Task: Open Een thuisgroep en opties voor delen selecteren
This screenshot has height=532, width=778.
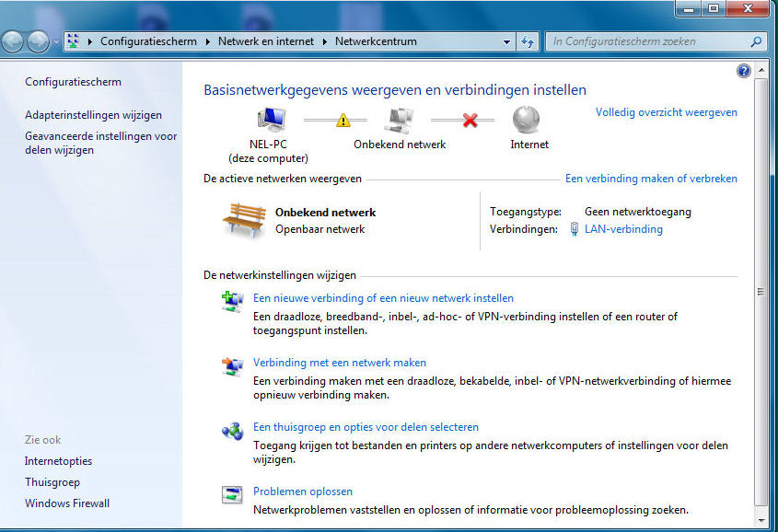Action: [366, 427]
